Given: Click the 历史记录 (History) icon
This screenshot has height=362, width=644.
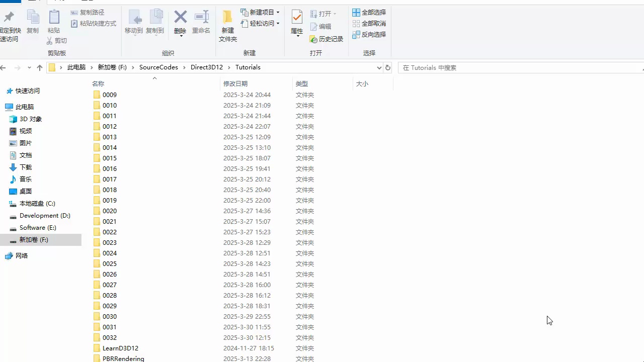Looking at the screenshot, I should (x=328, y=39).
